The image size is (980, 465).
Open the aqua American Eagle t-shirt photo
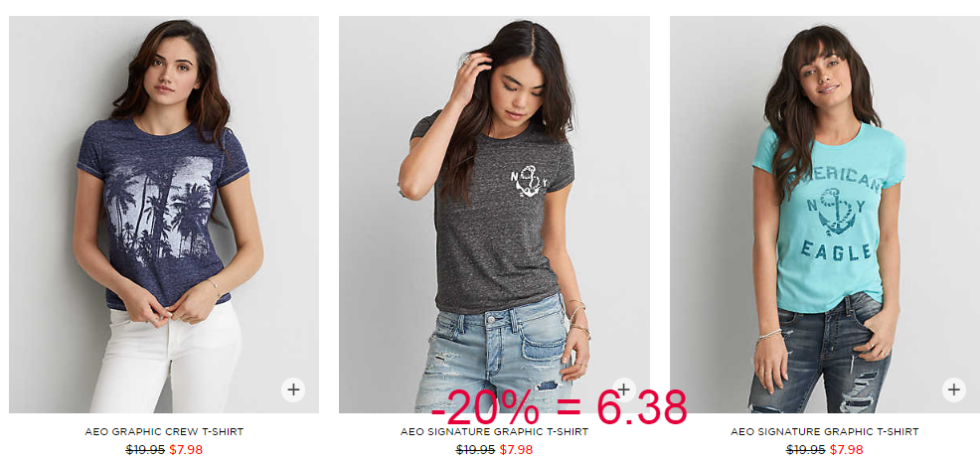825,215
